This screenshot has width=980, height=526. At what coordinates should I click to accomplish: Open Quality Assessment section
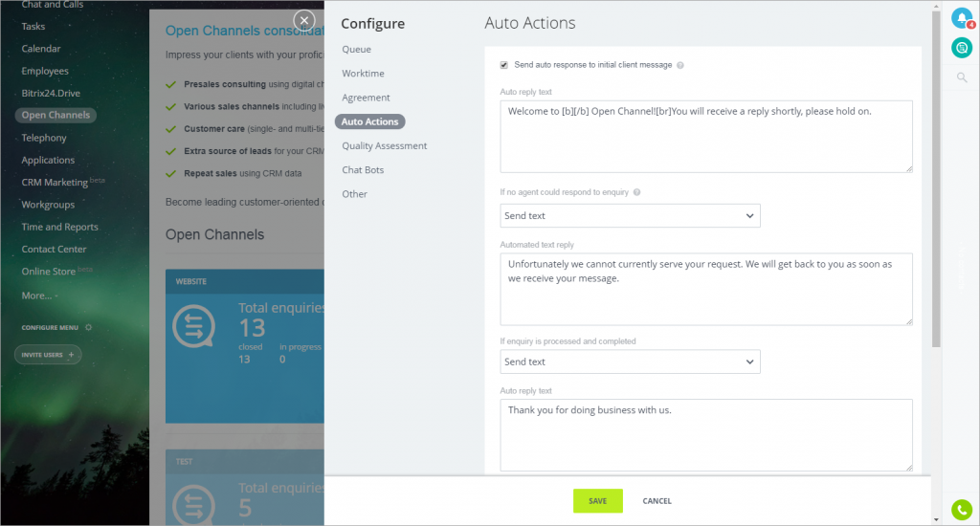coord(385,145)
